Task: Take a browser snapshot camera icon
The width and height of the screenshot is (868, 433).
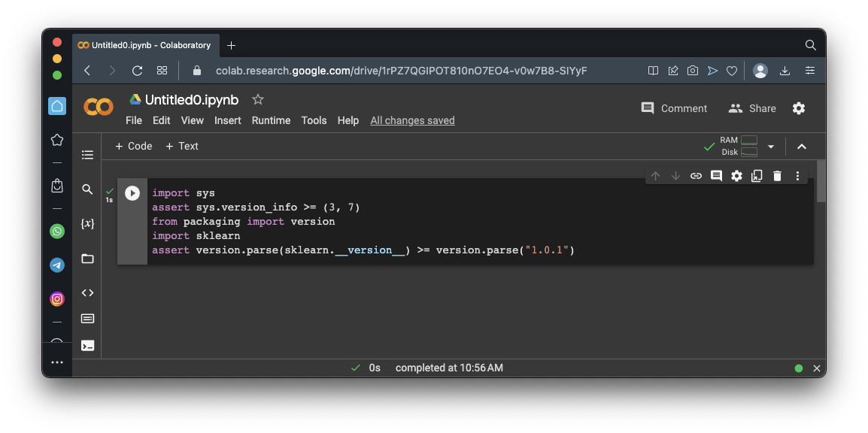Action: tap(693, 70)
